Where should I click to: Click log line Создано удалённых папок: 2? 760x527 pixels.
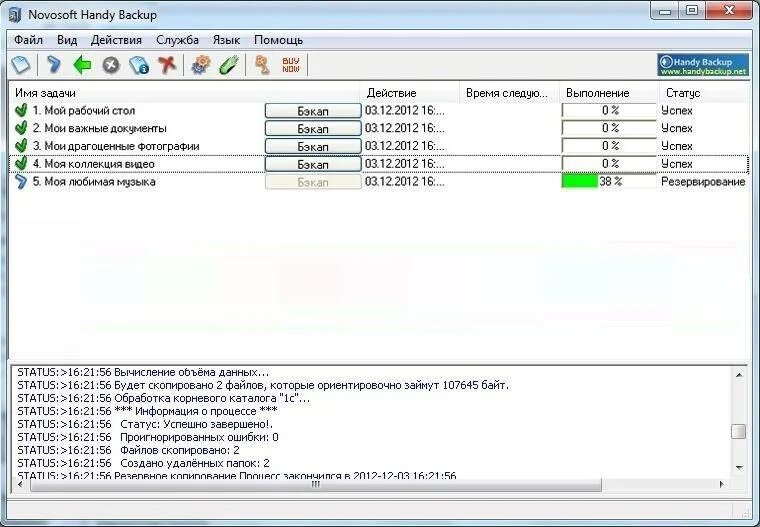143,463
